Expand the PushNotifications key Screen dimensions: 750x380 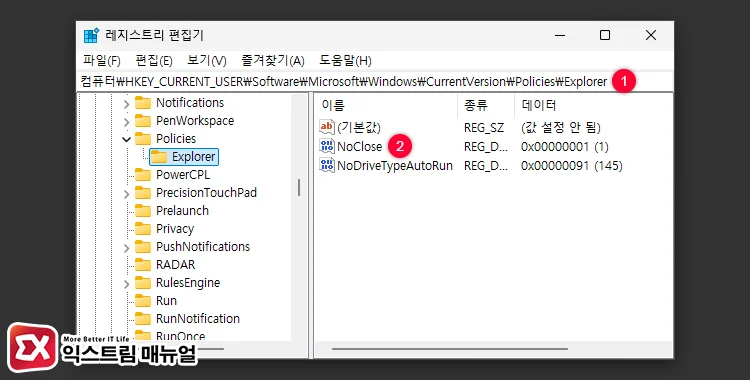[126, 247]
